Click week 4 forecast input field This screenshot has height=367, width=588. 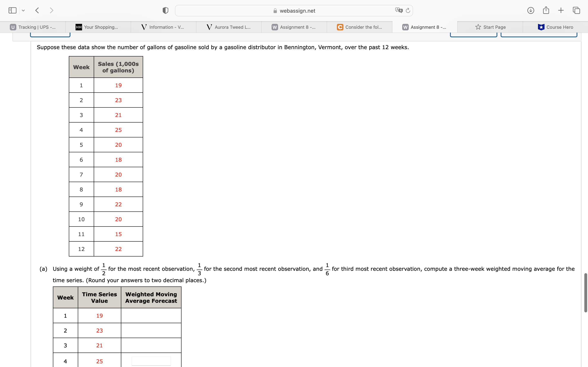[151, 361]
